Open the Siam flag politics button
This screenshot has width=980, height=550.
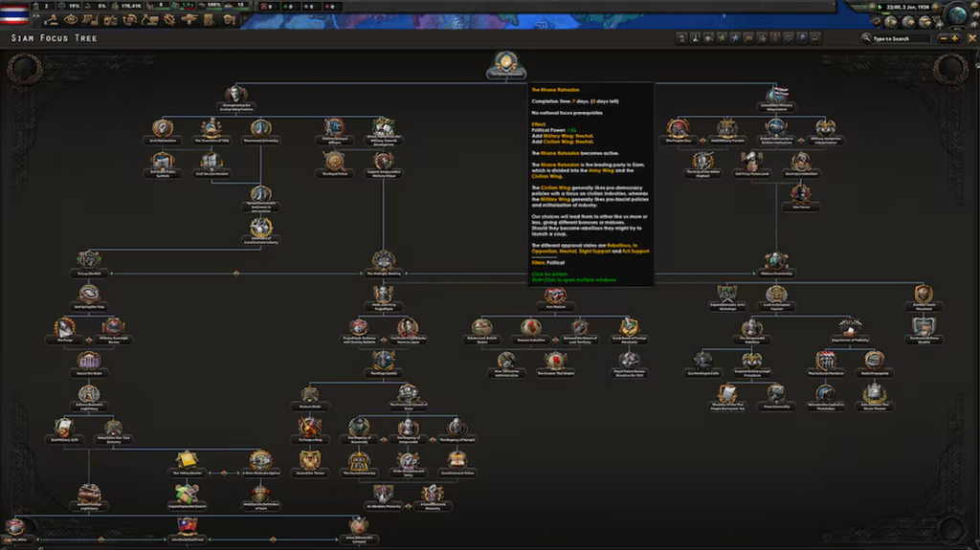pos(14,13)
